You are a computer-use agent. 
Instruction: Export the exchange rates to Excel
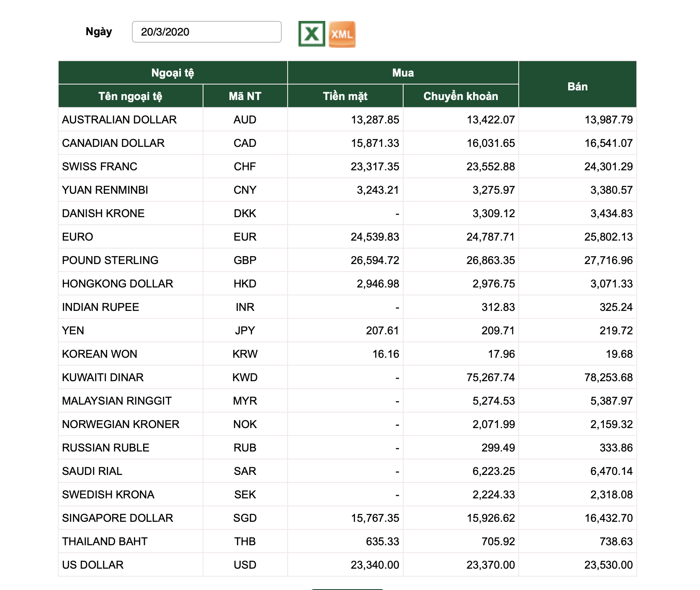pos(311,34)
